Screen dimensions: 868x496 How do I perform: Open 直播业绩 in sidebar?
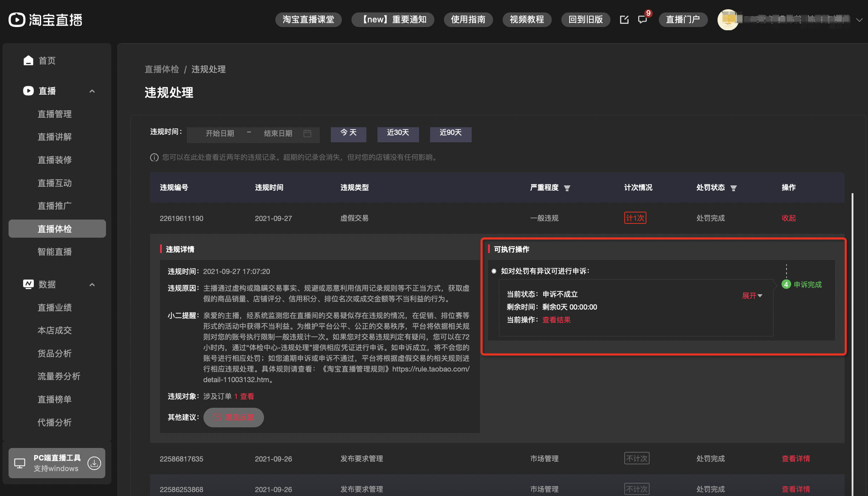(x=55, y=307)
